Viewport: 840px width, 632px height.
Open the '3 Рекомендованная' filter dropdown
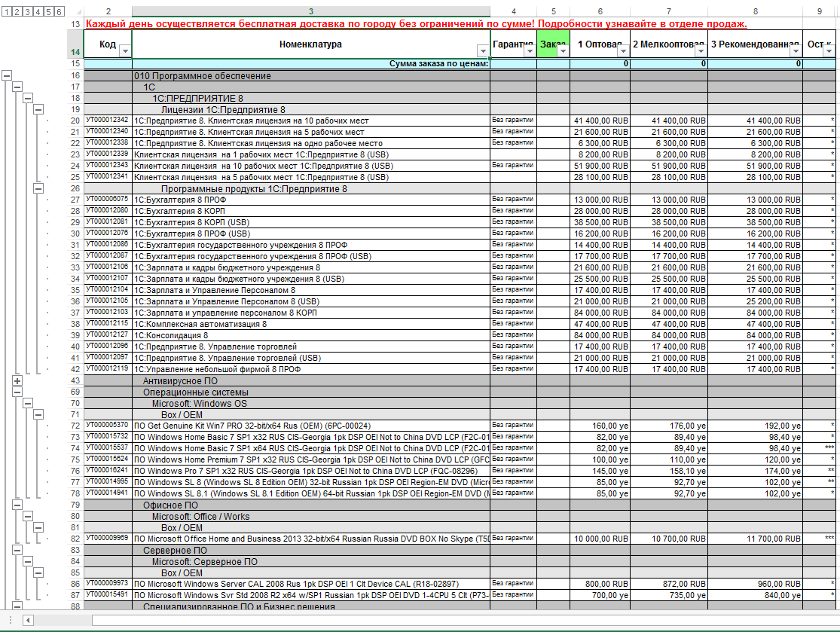tap(796, 51)
